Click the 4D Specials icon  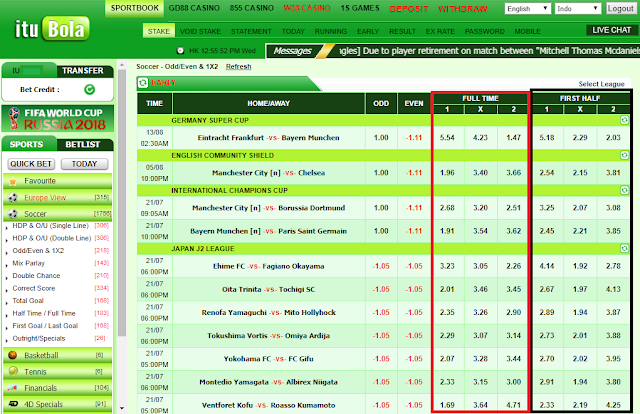[x=13, y=404]
